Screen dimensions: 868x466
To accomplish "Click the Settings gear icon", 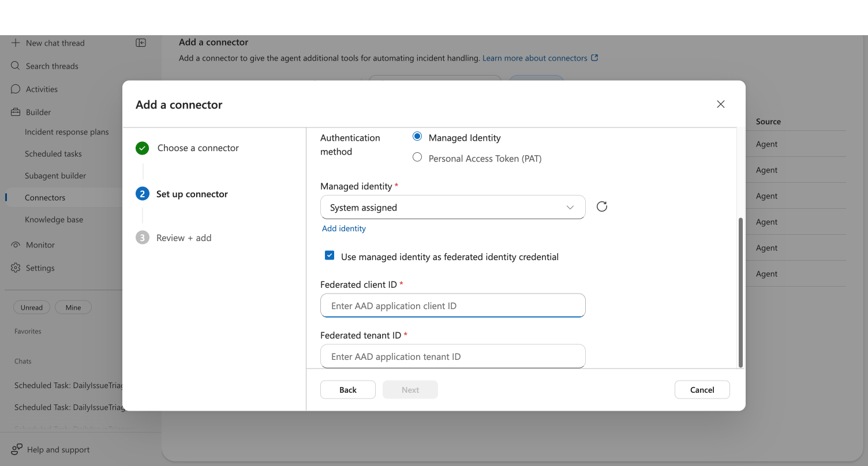I will (16, 268).
